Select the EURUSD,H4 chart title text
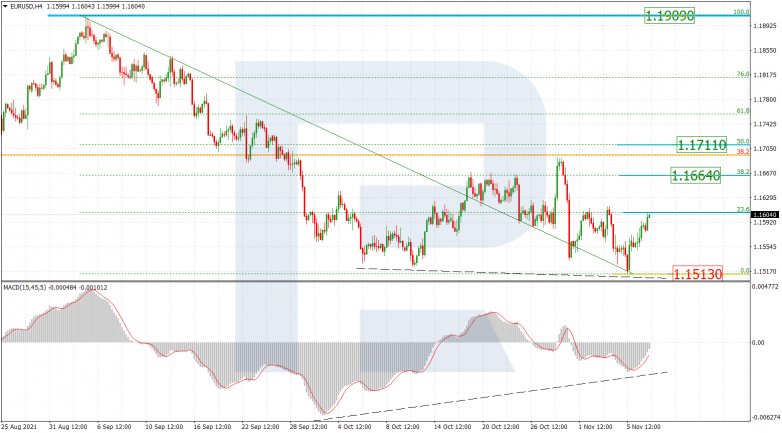This screenshot has height=433, width=782. coord(26,7)
